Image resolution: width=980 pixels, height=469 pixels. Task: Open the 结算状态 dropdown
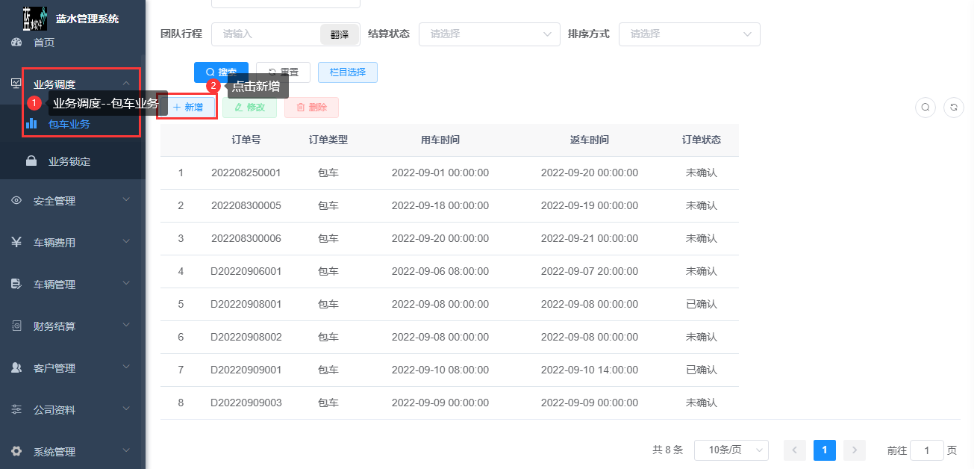point(490,34)
